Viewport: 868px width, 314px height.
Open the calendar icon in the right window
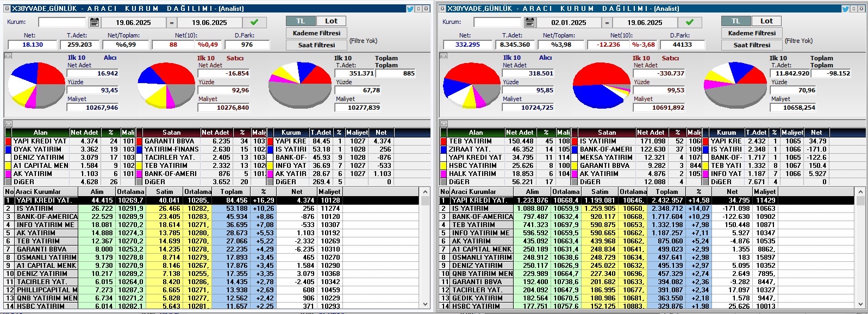pos(529,22)
